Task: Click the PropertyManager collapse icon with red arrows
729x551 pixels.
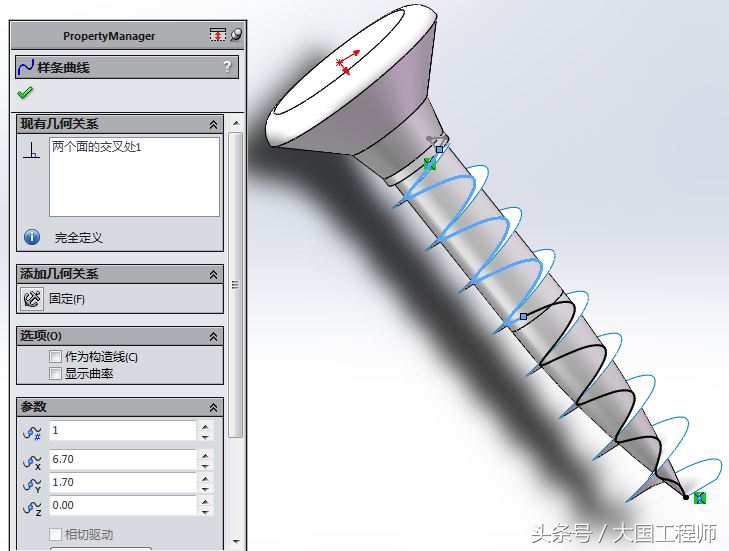Action: coord(218,34)
